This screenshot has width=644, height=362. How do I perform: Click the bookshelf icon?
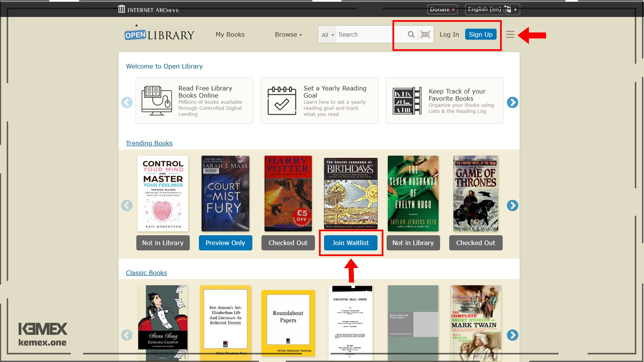point(407,101)
